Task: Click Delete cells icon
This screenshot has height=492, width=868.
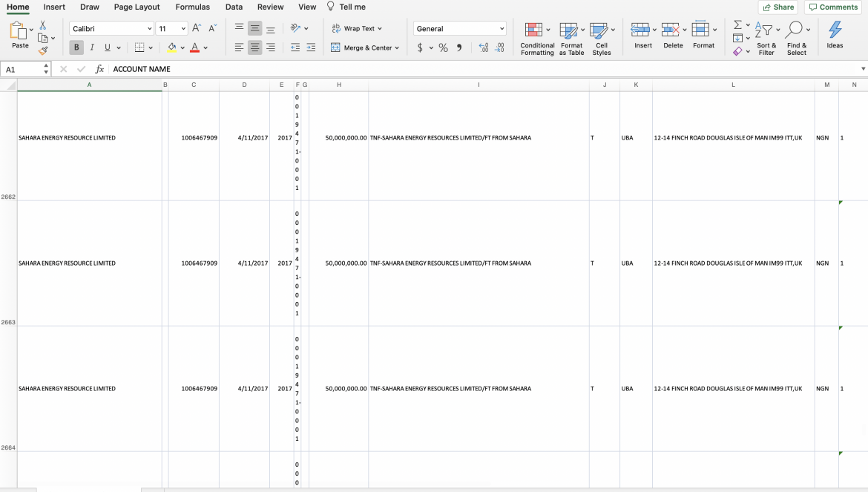Action: pos(671,30)
